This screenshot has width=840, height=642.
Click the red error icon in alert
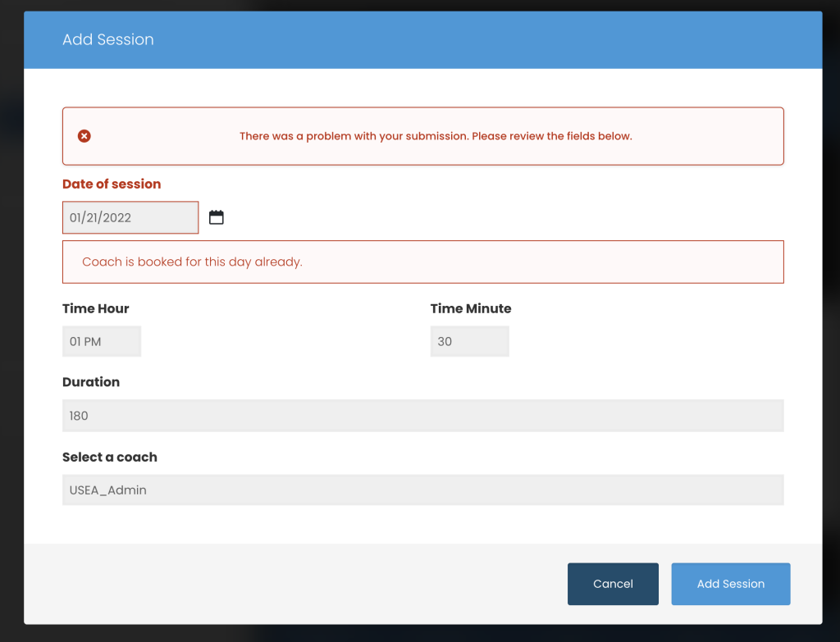coord(84,136)
